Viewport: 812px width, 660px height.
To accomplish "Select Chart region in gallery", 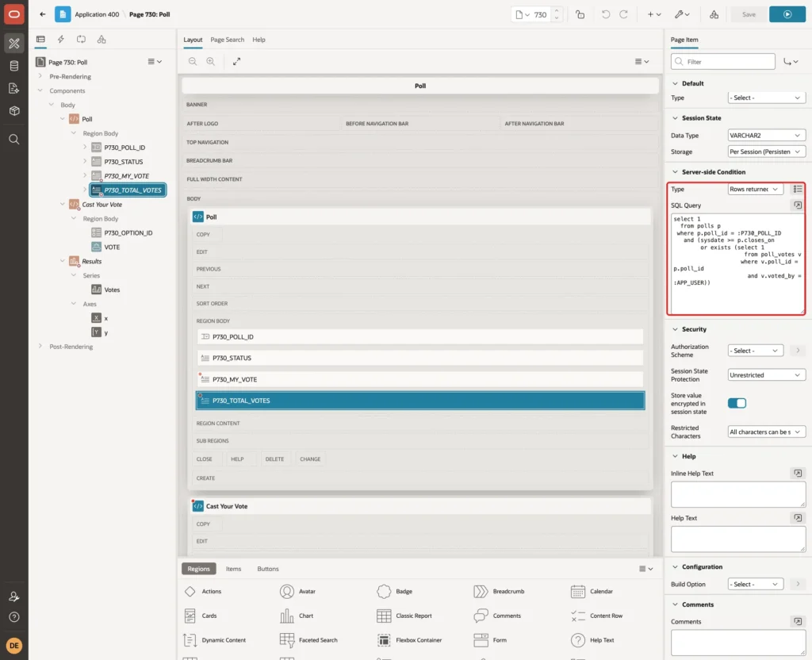I will 297,616.
